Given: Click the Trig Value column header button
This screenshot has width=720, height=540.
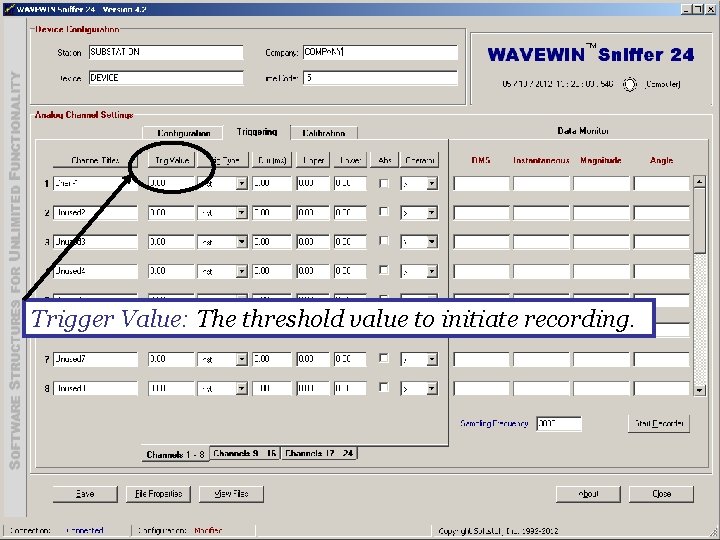Looking at the screenshot, I should (x=172, y=160).
